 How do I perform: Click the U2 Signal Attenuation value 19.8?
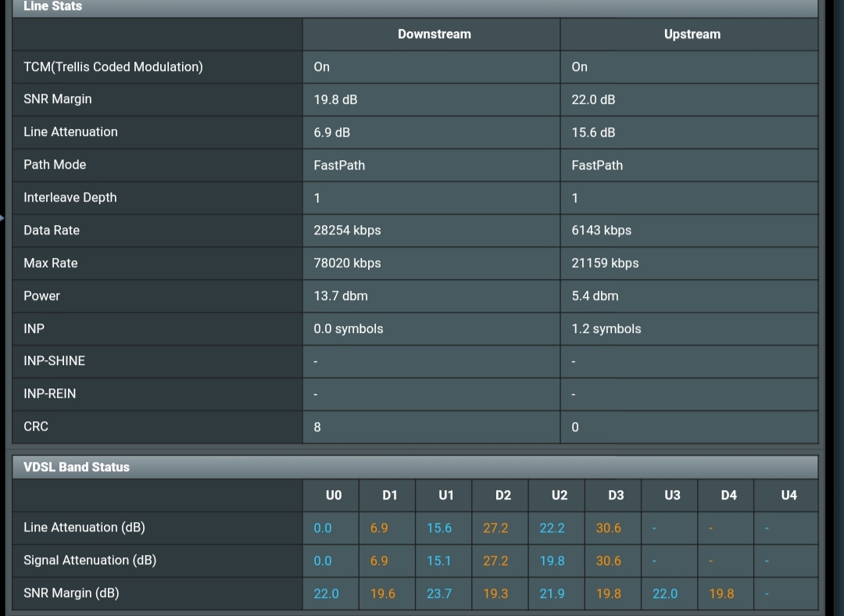(552, 561)
